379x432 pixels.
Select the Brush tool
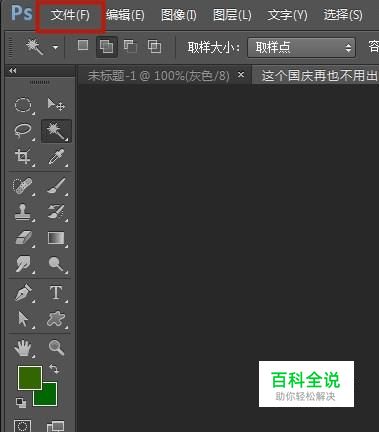pos(56,186)
